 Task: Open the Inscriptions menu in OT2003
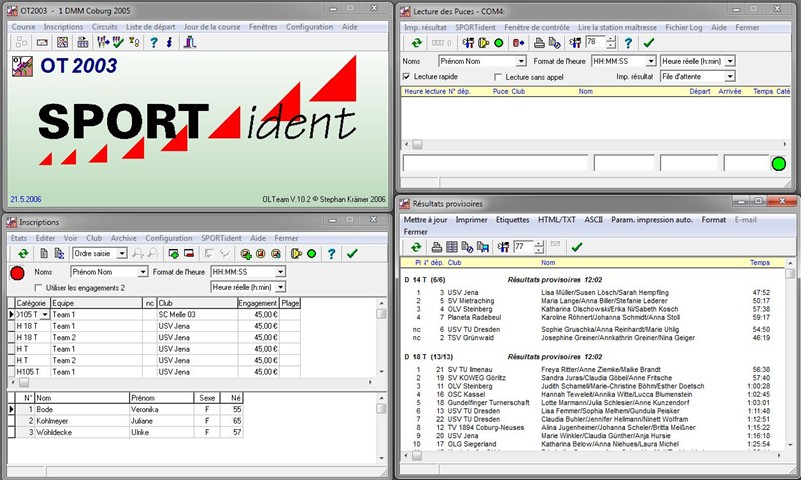(63, 27)
